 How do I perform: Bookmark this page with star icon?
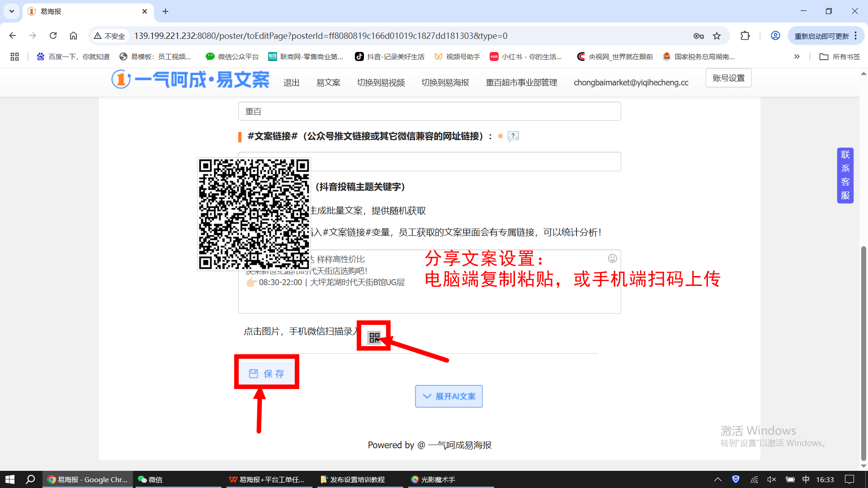pos(717,36)
